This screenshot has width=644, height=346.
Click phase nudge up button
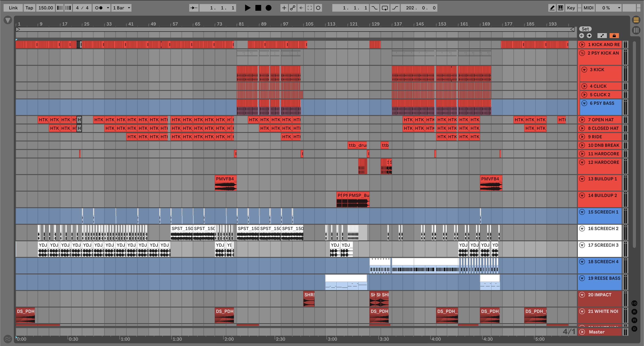pyautogui.click(x=68, y=8)
